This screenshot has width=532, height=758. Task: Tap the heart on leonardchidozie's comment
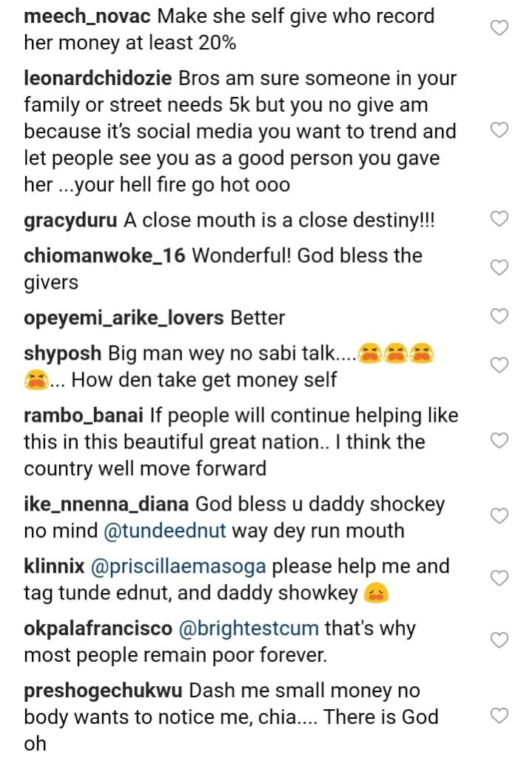(499, 130)
